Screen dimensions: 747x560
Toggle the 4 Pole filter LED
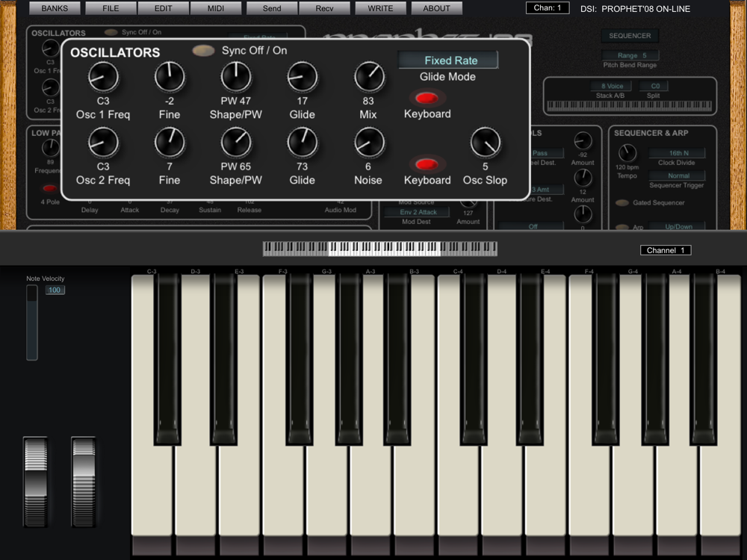[x=49, y=189]
